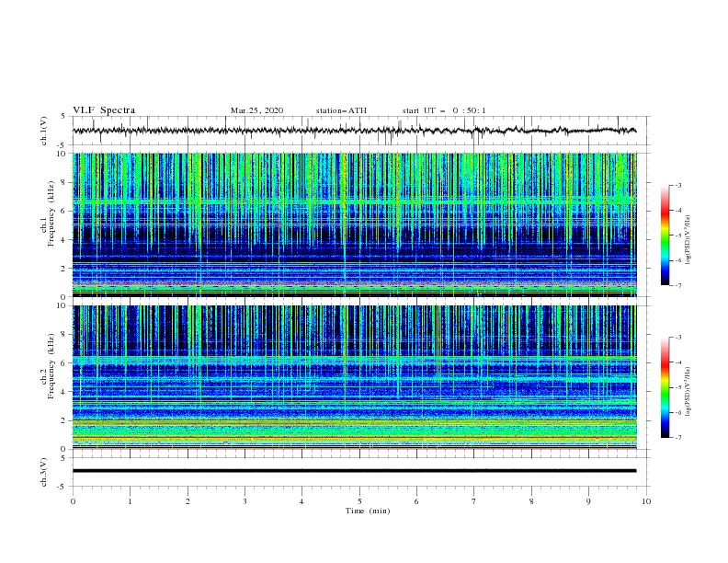The image size is (728, 563).
Task: Select lower color bar 'log(PSD)(V²/Hz)' label
Action: pyautogui.click(x=688, y=391)
